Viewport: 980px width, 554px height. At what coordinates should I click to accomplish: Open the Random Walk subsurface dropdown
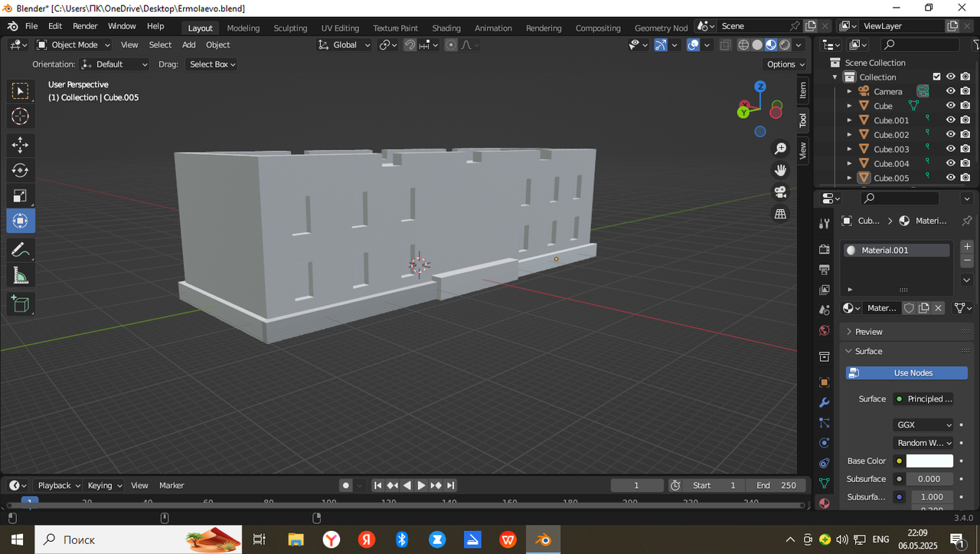coord(923,443)
